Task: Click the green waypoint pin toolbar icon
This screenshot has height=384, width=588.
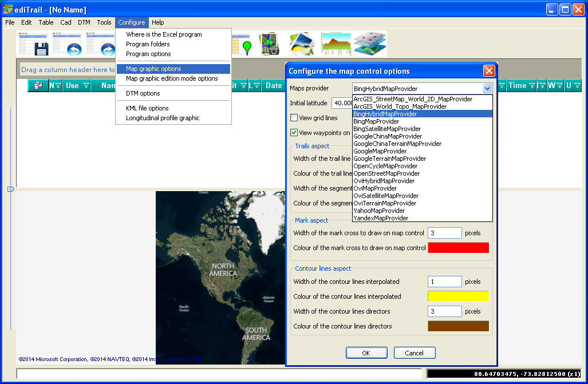Action: click(243, 45)
